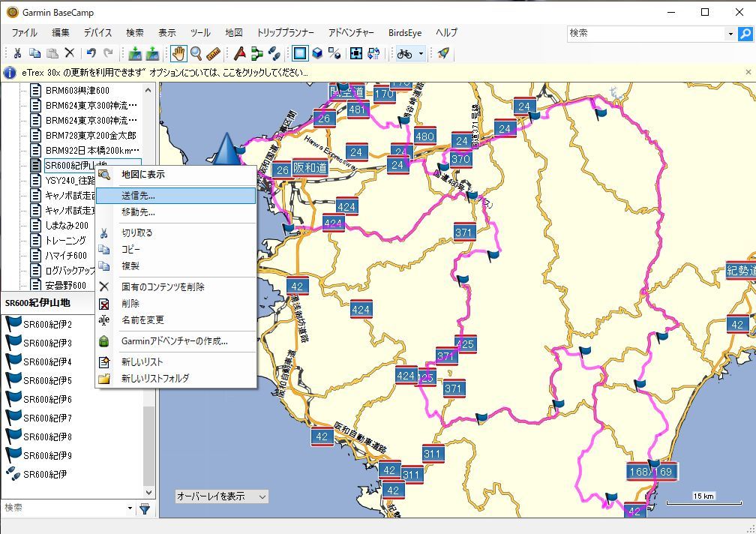Viewport: 756px width, 534px height.
Task: Switch to the 3D map view
Action: coord(317,53)
